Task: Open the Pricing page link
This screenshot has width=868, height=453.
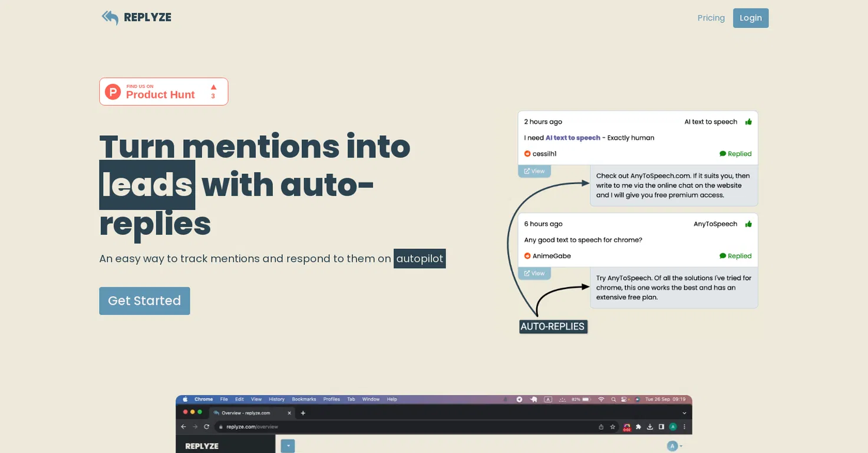Action: 711,18
